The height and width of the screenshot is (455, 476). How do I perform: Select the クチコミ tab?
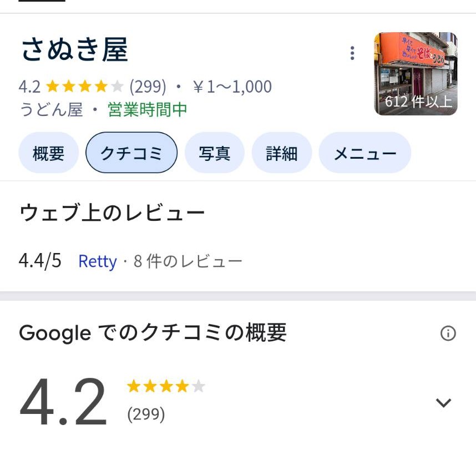(x=131, y=153)
